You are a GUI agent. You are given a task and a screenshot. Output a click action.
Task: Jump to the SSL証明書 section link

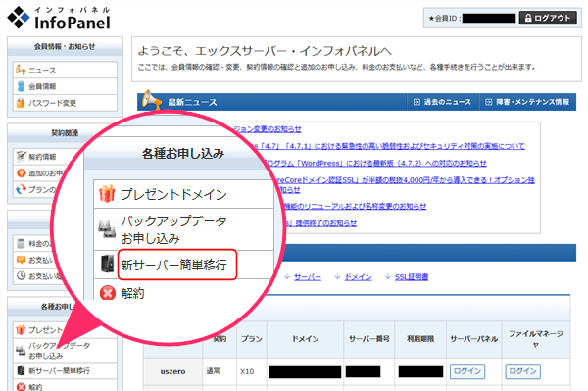(412, 277)
